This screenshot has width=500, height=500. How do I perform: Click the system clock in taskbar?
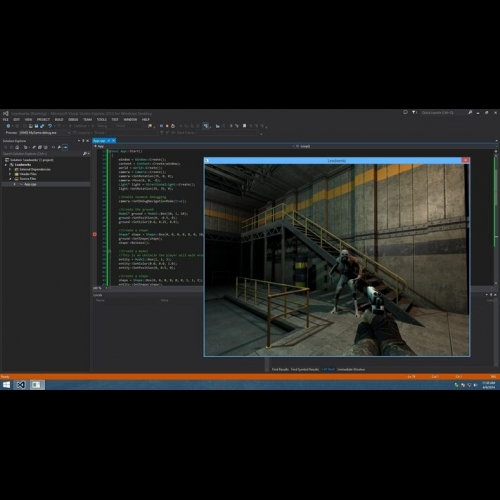489,385
